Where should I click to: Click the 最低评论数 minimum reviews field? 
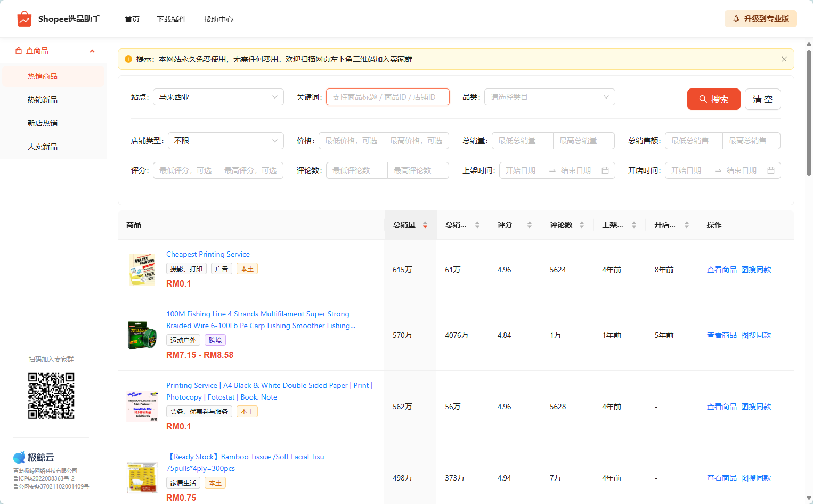357,170
